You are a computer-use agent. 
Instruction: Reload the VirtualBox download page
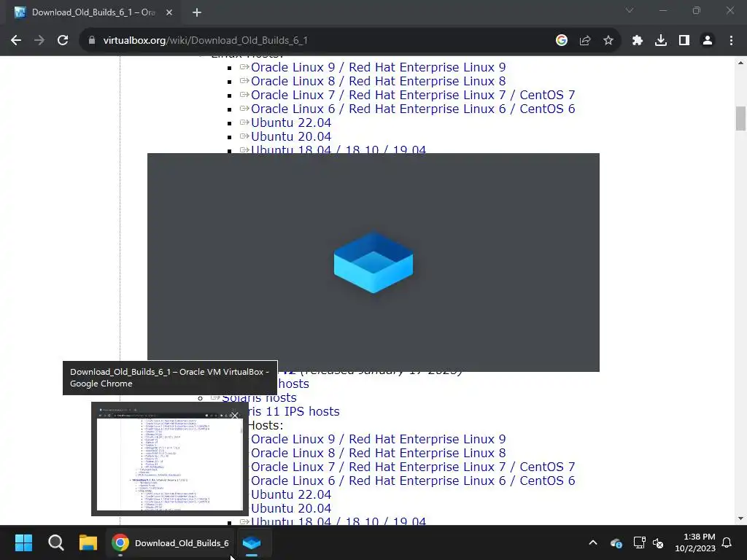(63, 41)
